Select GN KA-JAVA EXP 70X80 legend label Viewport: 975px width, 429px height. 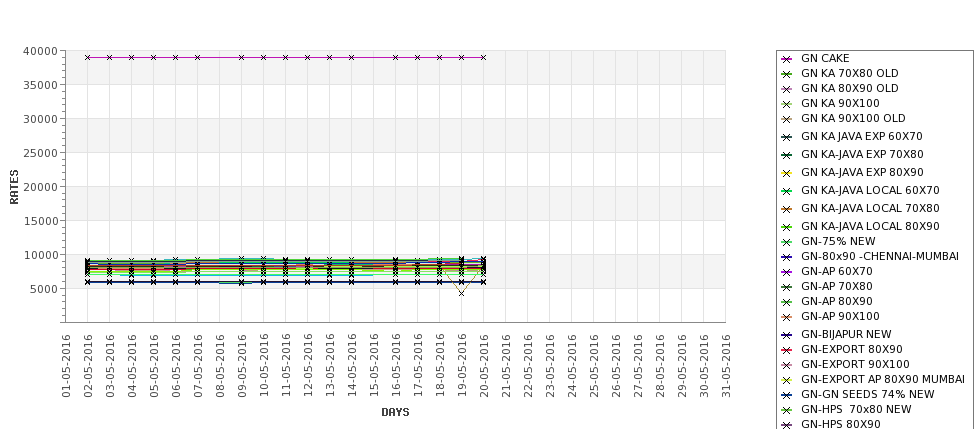tap(862, 154)
